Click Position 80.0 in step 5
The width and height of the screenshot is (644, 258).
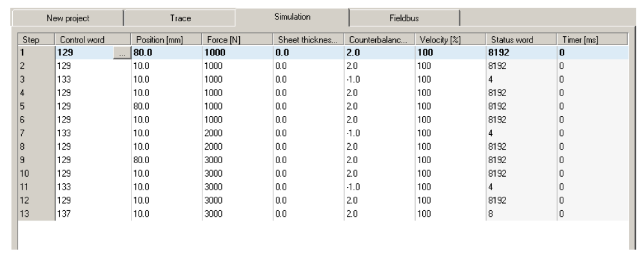pyautogui.click(x=166, y=106)
